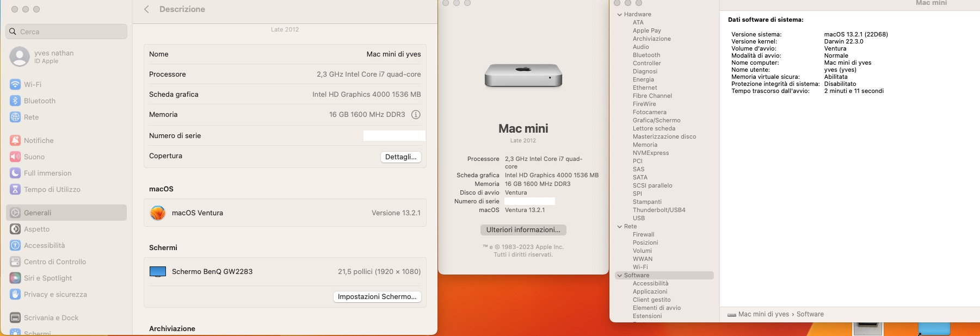980x336 pixels.
Task: Collapse the Software tree section
Action: (x=620, y=275)
